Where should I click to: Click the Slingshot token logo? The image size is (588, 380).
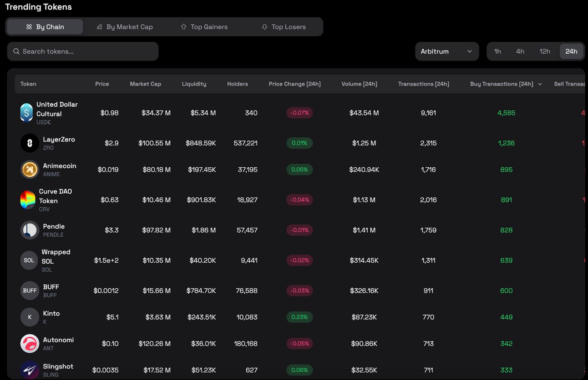30,370
